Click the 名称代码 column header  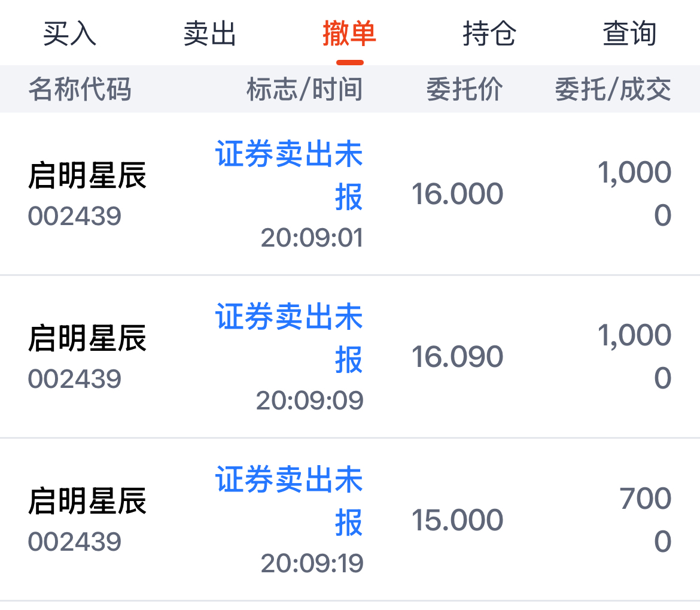[80, 90]
